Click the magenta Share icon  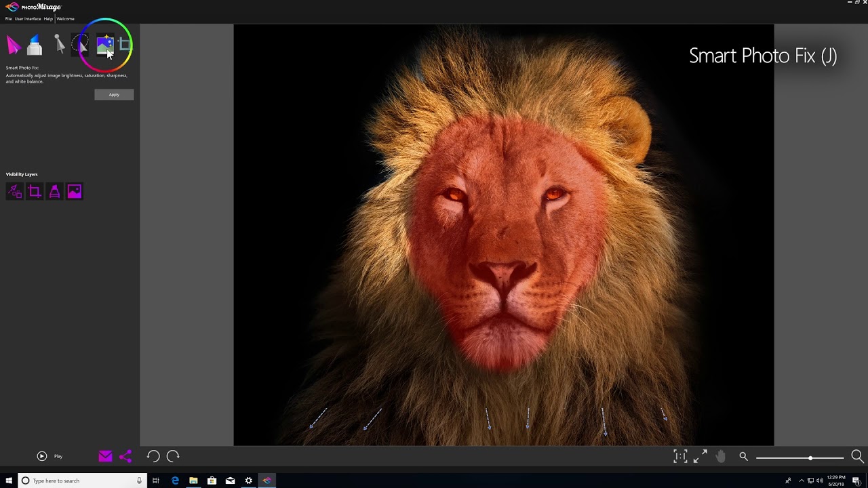125,456
